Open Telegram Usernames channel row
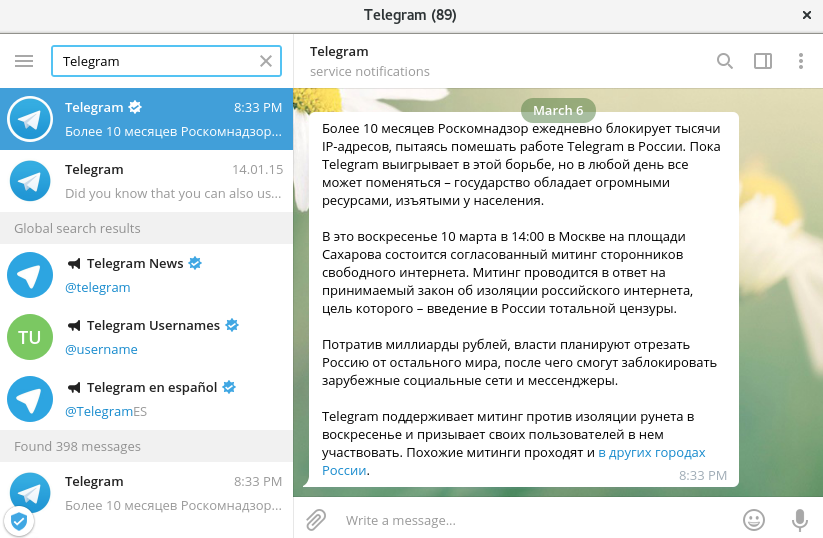The width and height of the screenshot is (823, 538). click(x=146, y=337)
